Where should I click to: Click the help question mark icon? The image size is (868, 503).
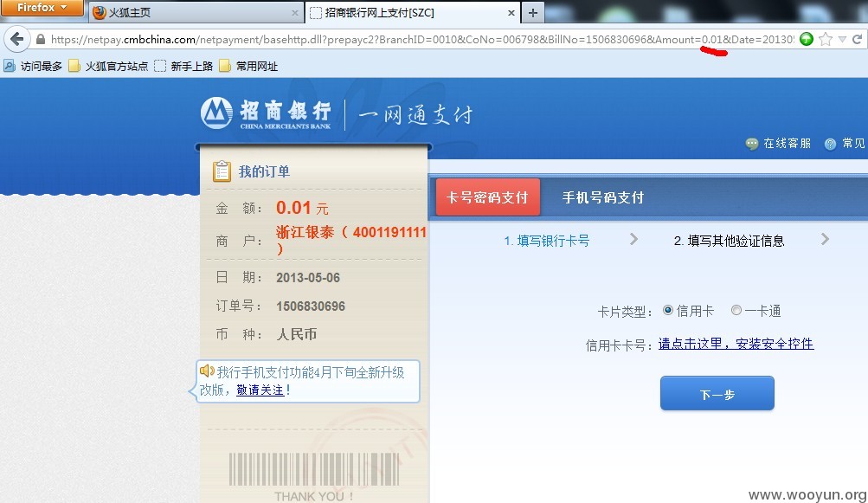click(830, 144)
